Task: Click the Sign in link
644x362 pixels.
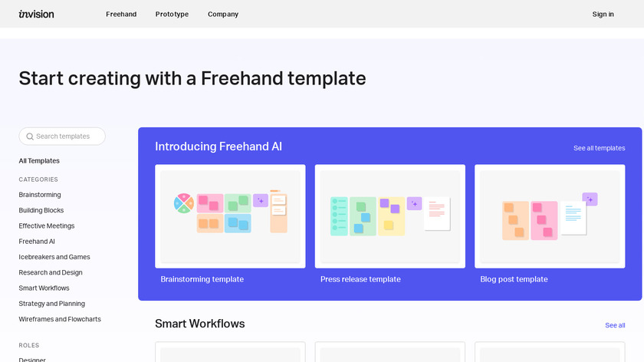Action: click(603, 14)
